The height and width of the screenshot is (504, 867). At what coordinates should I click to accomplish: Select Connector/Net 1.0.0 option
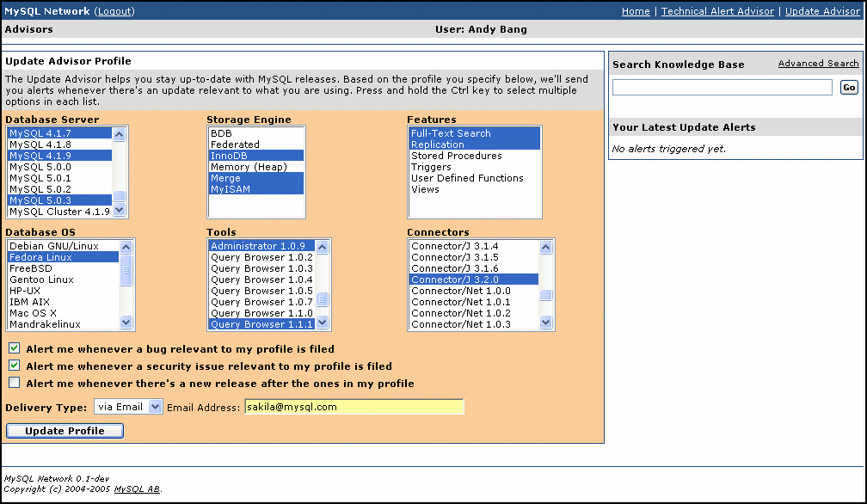pos(474,291)
